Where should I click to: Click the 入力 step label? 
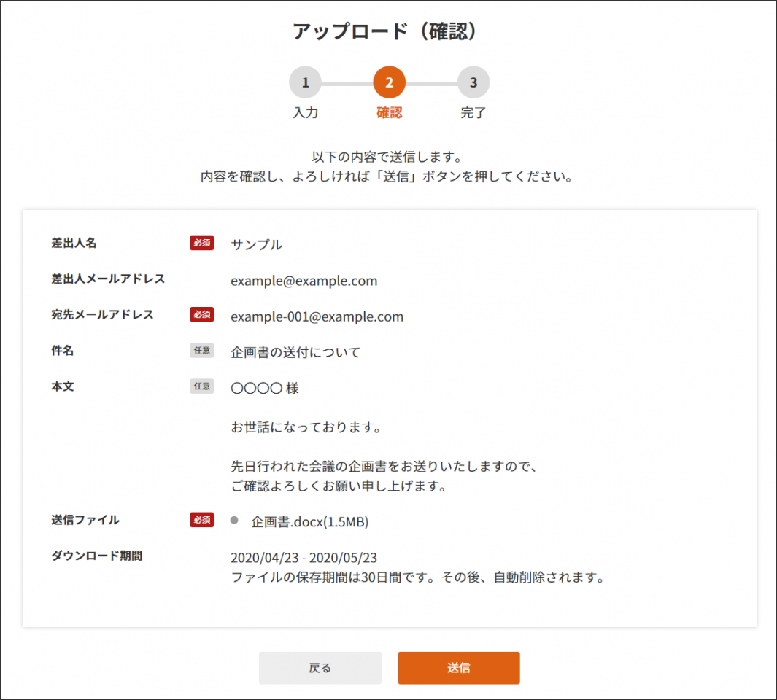[305, 114]
